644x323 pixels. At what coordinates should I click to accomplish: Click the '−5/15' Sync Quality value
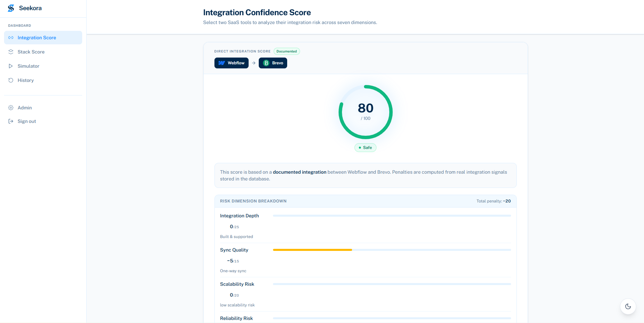click(x=233, y=261)
